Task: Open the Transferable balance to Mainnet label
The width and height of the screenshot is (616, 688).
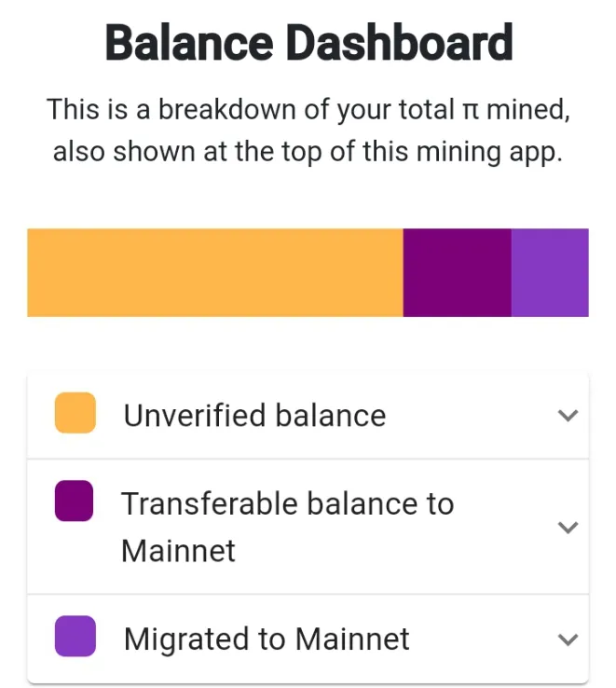Action: [287, 527]
